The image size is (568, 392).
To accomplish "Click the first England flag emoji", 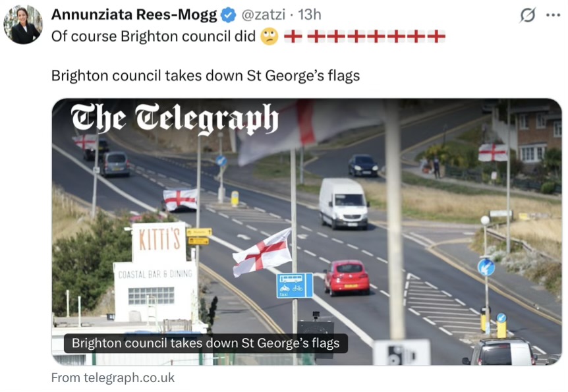I will pos(293,36).
